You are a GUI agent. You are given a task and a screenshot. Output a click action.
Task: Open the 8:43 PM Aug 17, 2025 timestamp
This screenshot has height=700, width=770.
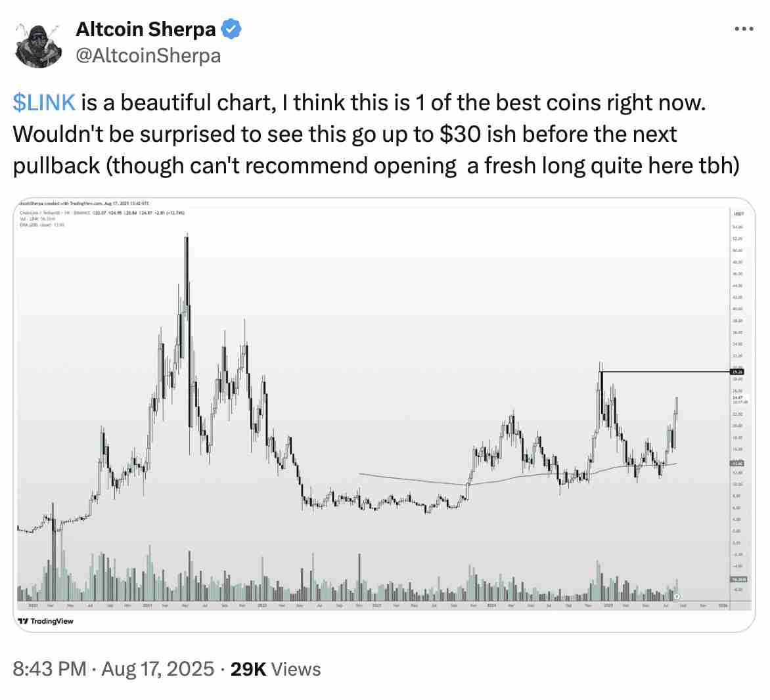pyautogui.click(x=113, y=669)
